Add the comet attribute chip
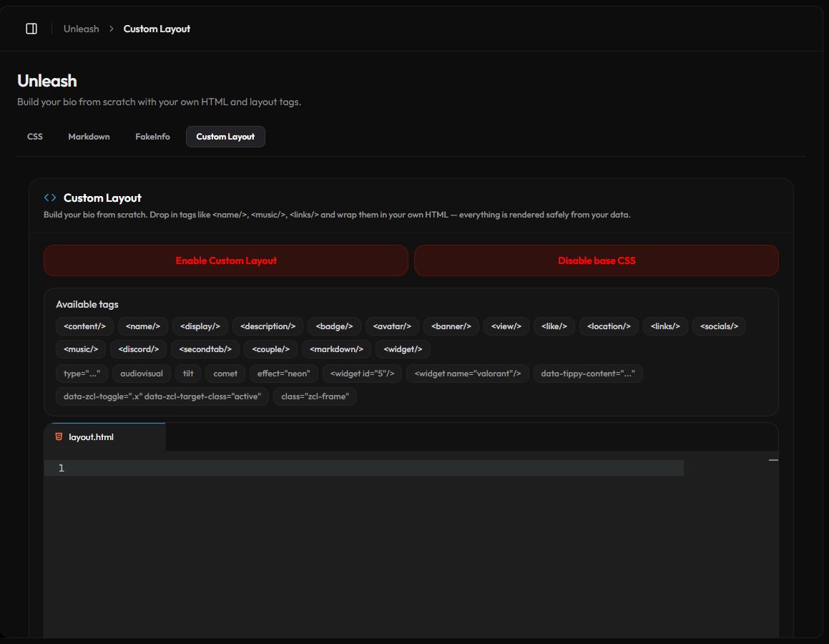 [225, 374]
